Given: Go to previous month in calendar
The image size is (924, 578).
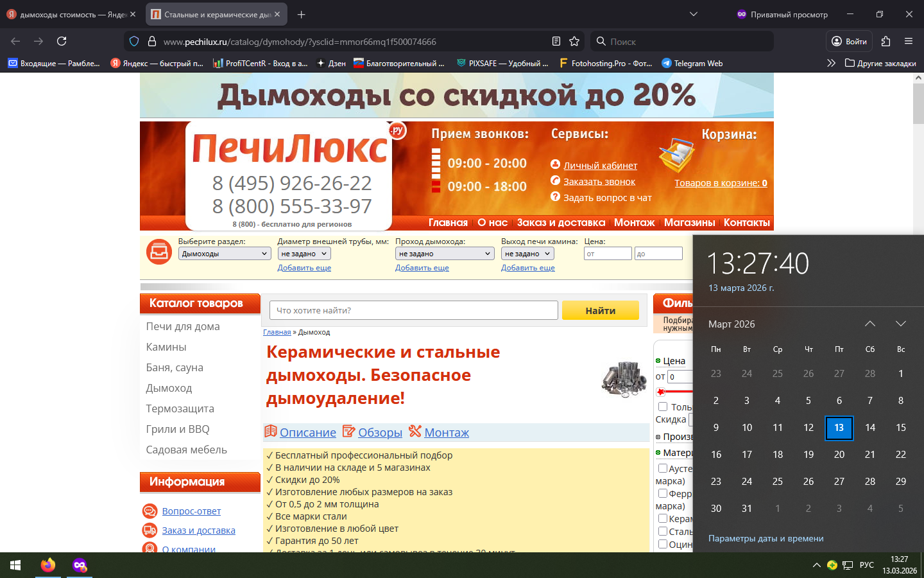Looking at the screenshot, I should [870, 324].
